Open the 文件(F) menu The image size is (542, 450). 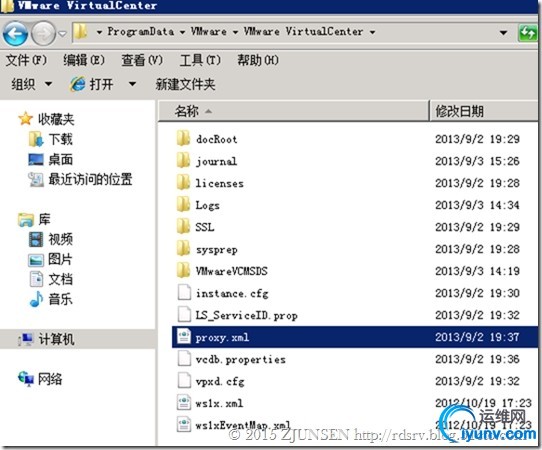26,60
